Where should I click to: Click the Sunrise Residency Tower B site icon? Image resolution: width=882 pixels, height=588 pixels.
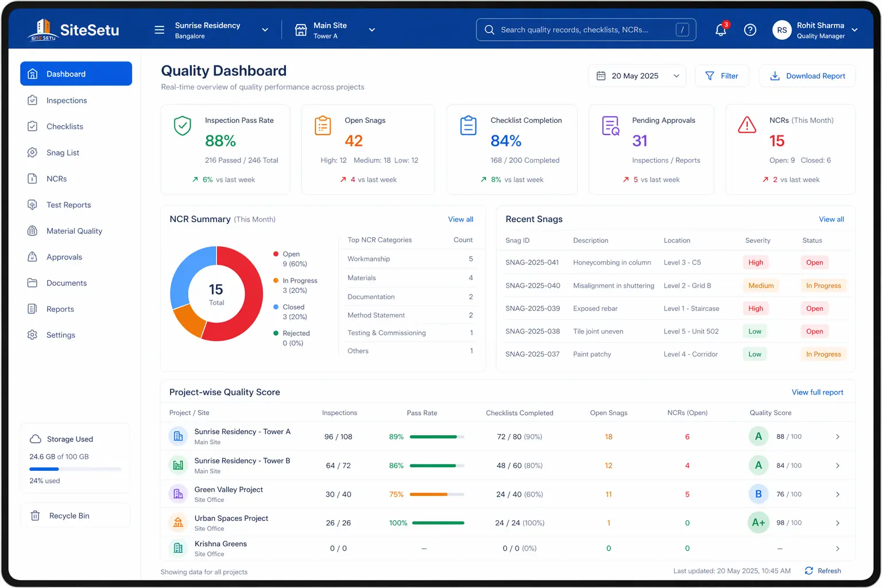coord(178,465)
